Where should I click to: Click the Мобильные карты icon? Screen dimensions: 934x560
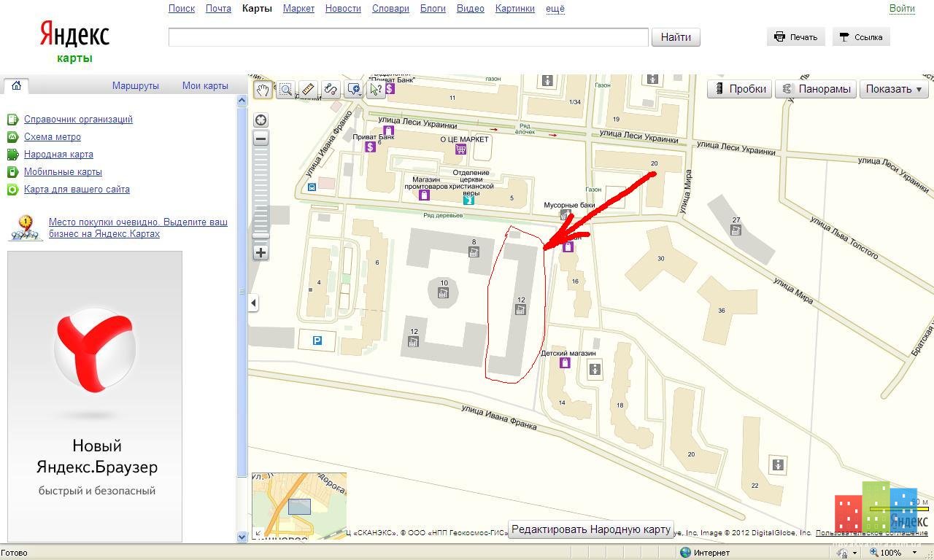pyautogui.click(x=12, y=171)
